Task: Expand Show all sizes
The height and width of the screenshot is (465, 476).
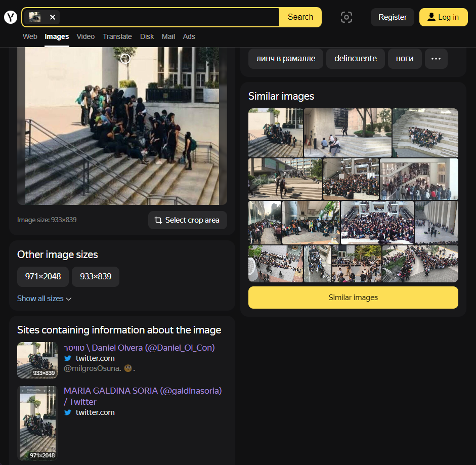Action: pyautogui.click(x=45, y=299)
